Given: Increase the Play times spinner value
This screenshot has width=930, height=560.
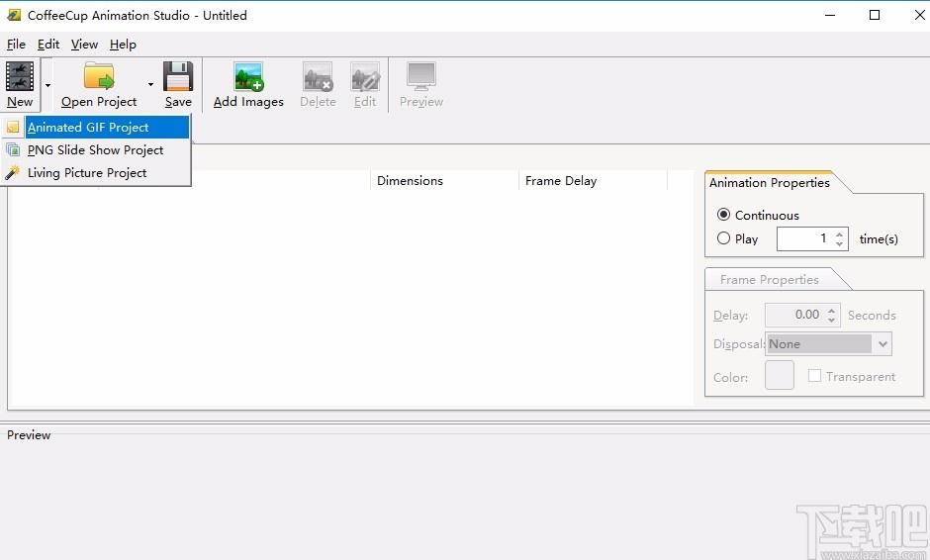Looking at the screenshot, I should tap(839, 234).
